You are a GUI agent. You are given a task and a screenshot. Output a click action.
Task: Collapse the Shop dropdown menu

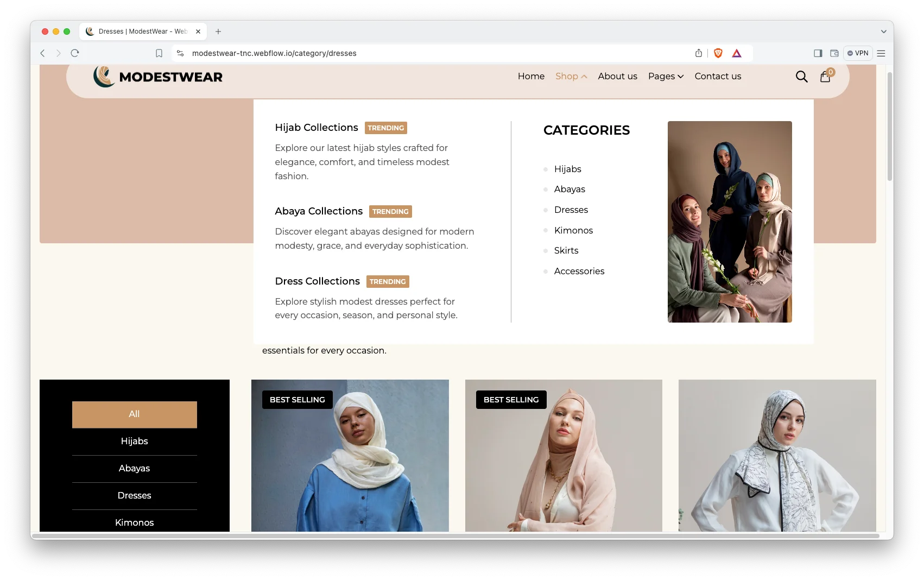[571, 77]
